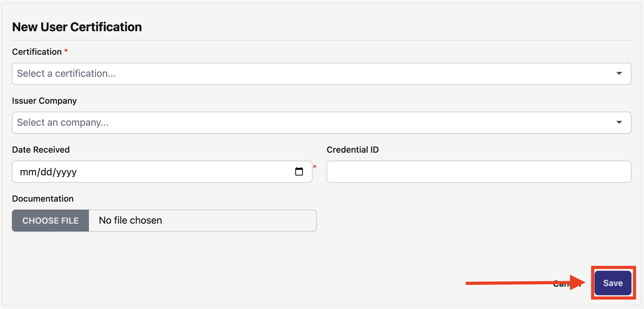Click the Certification dropdown arrow

(x=619, y=73)
